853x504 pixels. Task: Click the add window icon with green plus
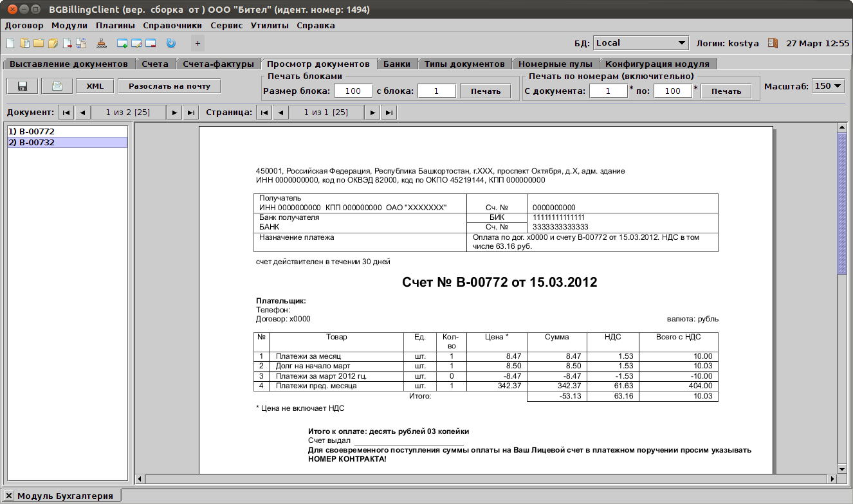point(122,44)
